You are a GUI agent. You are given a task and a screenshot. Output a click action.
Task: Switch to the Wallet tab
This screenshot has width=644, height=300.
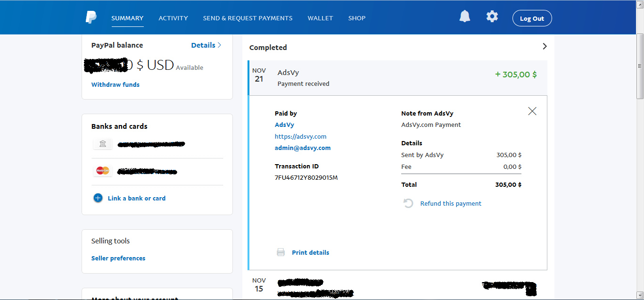coord(320,18)
